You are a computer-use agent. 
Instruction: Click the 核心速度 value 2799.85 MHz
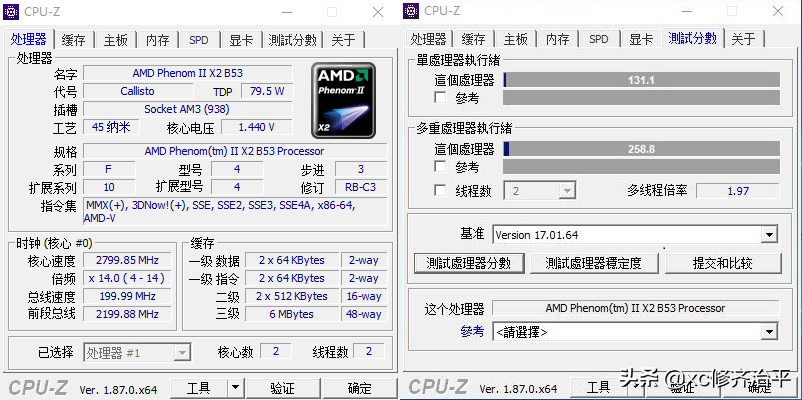coord(127,260)
